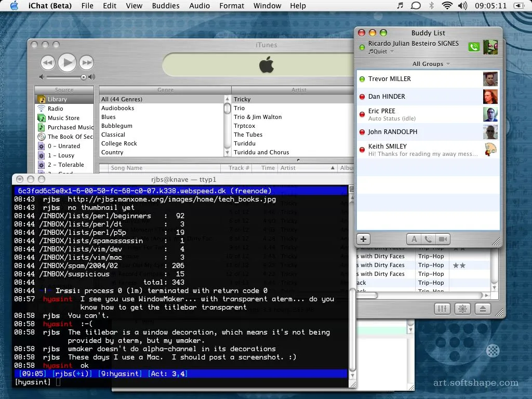Open the Window menu
Image resolution: width=532 pixels, height=399 pixels.
click(x=268, y=6)
